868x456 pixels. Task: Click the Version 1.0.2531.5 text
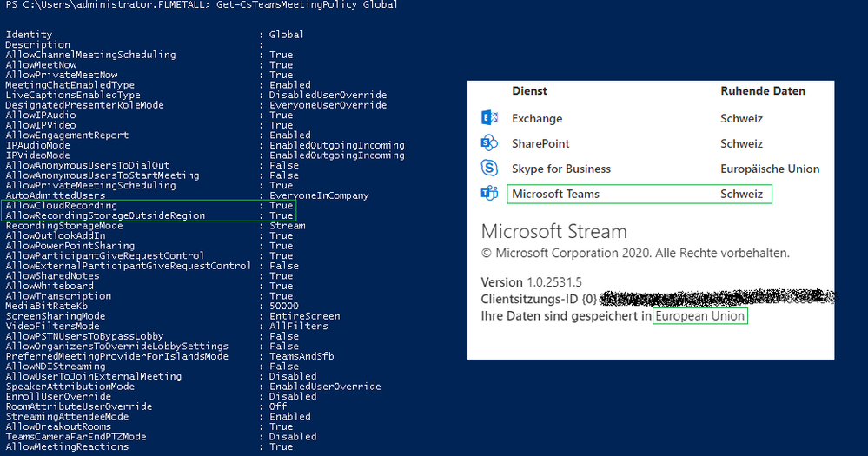point(532,281)
